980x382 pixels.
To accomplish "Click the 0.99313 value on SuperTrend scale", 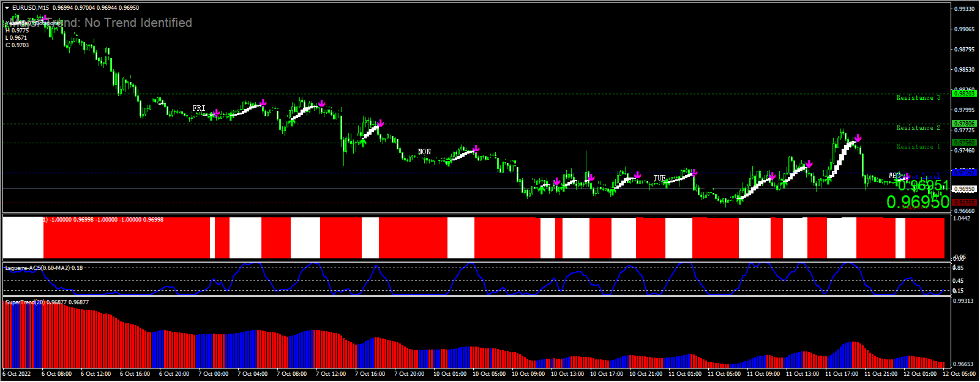I will [964, 301].
